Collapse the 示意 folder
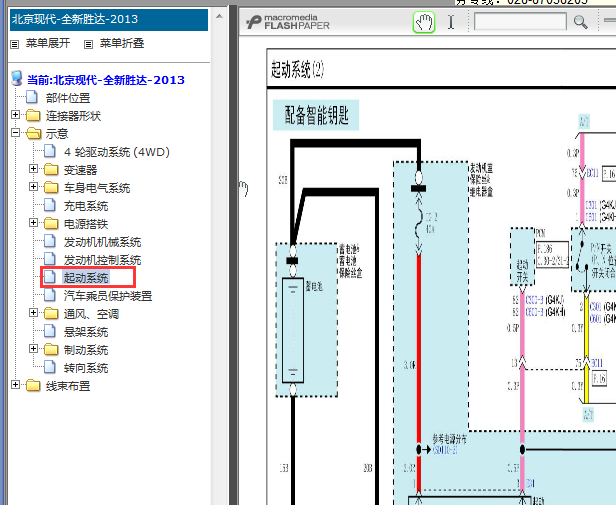616x505 pixels. click(x=15, y=133)
